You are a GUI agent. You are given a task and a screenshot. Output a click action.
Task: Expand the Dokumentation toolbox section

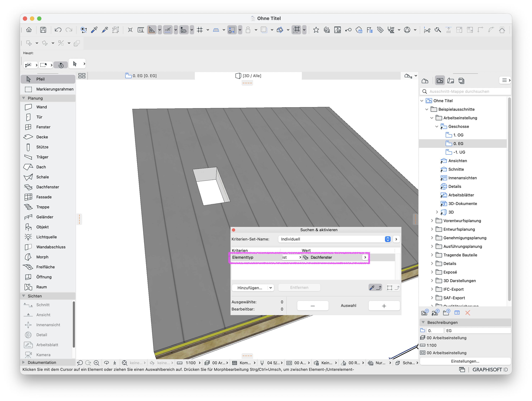point(24,362)
